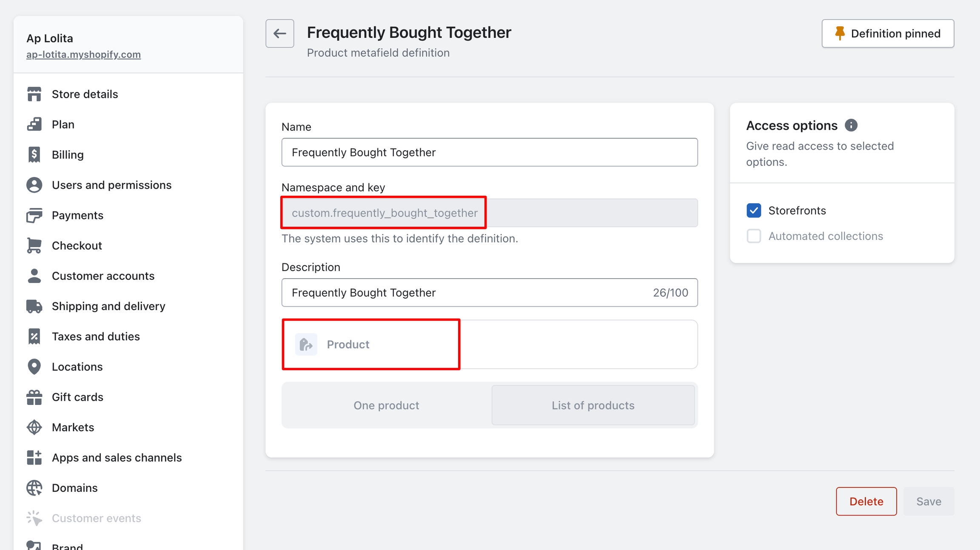Click the Gift cards icon

[34, 397]
